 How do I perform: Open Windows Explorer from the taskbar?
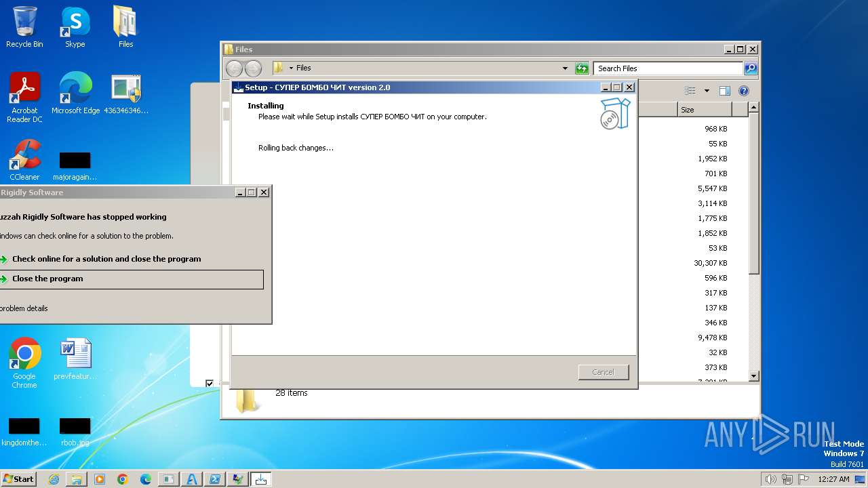pos(77,479)
